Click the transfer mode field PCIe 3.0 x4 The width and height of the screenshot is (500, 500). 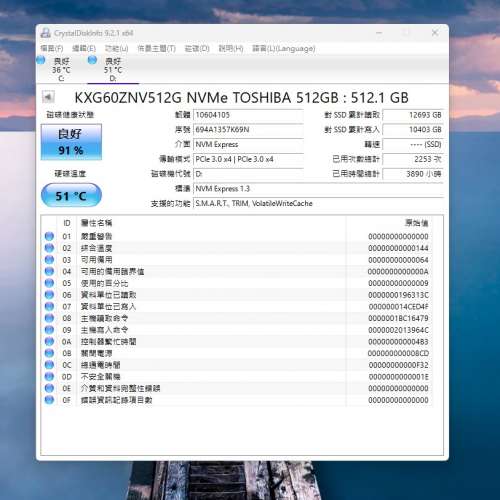pyautogui.click(x=248, y=159)
